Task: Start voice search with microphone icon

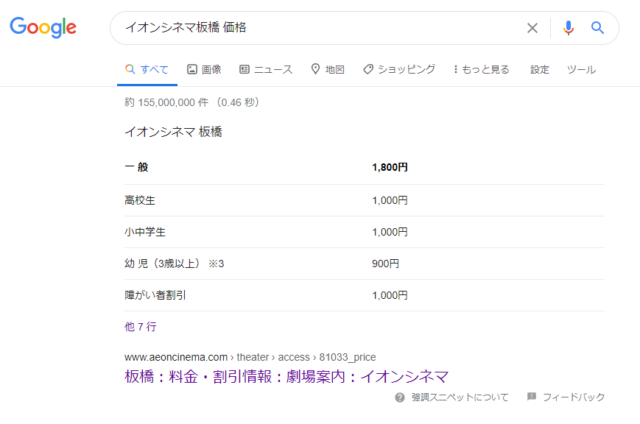Action: tap(568, 28)
